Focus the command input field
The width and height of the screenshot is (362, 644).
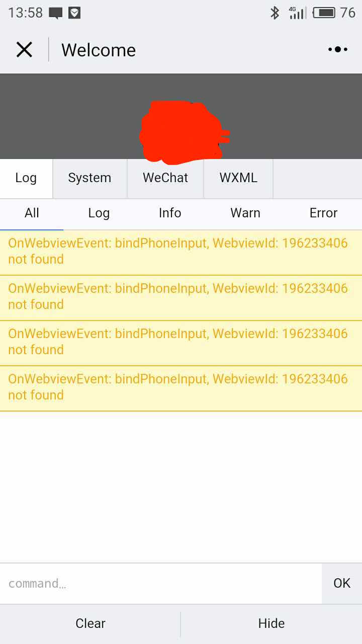[x=161, y=584]
